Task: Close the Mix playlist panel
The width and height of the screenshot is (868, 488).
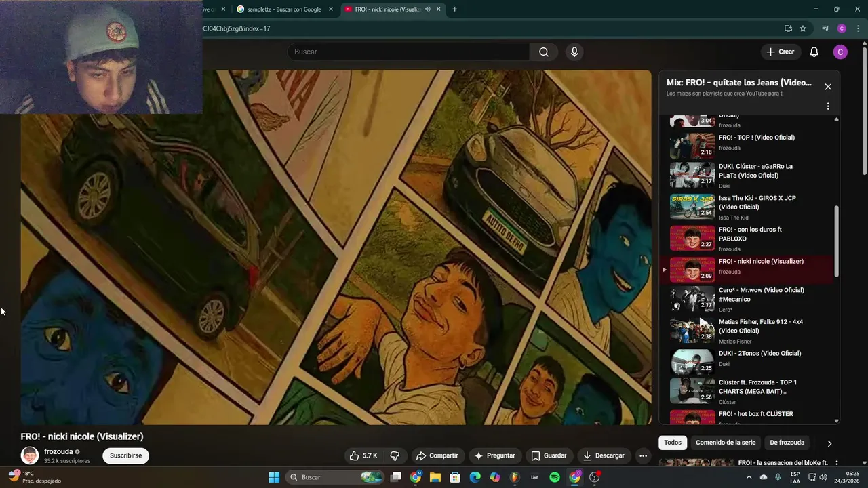Action: [828, 87]
